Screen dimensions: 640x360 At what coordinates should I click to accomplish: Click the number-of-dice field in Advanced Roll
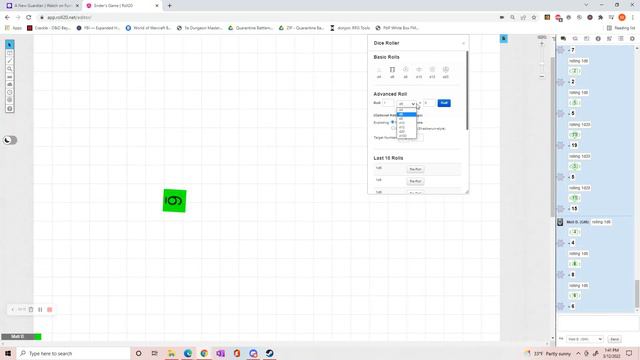click(388, 103)
